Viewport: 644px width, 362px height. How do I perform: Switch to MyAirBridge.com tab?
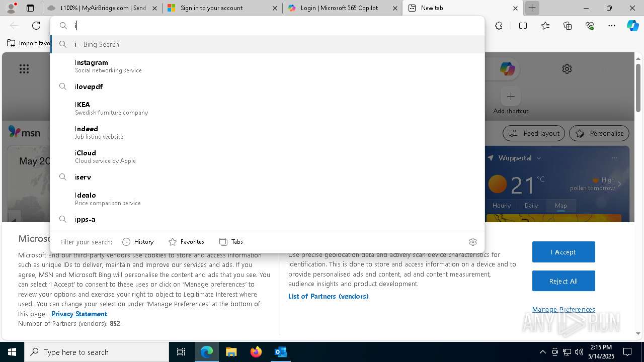click(102, 8)
